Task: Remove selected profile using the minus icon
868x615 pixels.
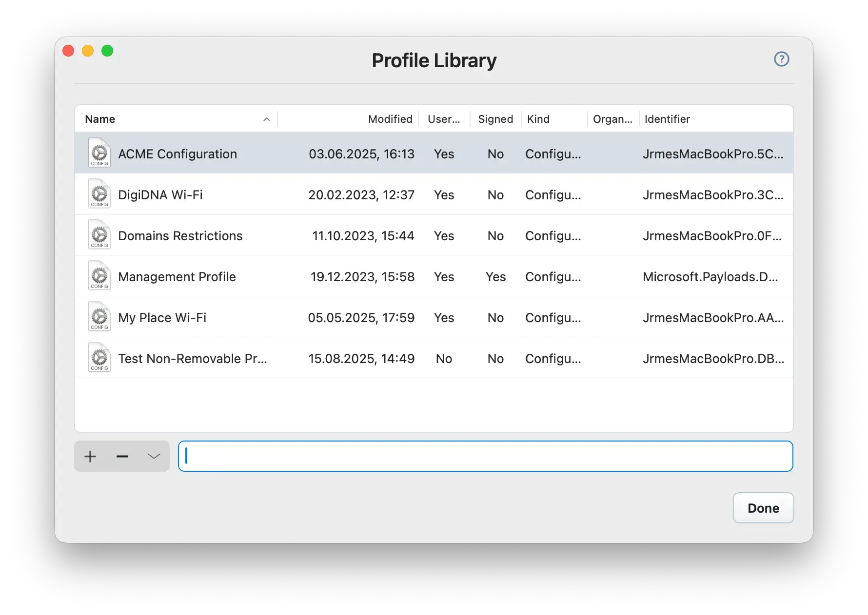Action: coord(122,456)
